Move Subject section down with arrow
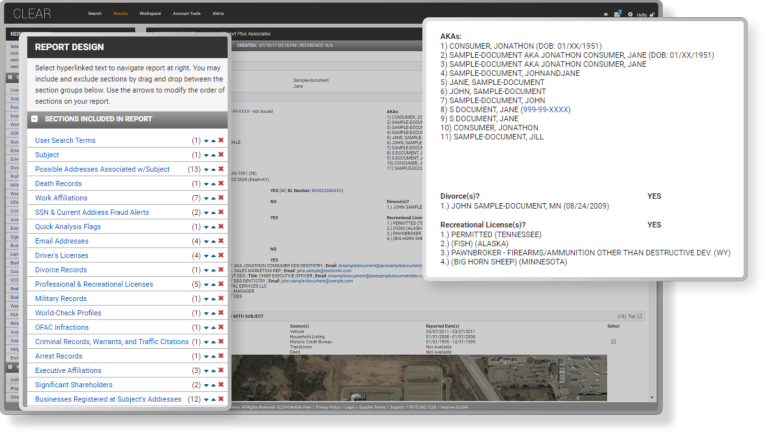Viewport: 768px width, 432px height. 206,155
